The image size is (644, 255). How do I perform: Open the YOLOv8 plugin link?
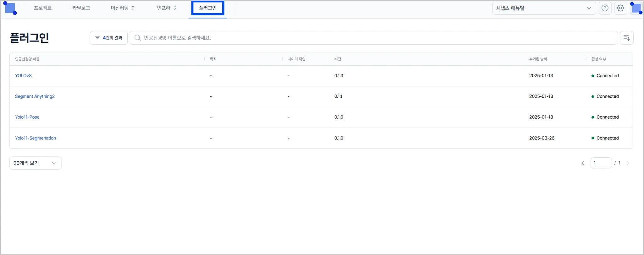point(23,76)
